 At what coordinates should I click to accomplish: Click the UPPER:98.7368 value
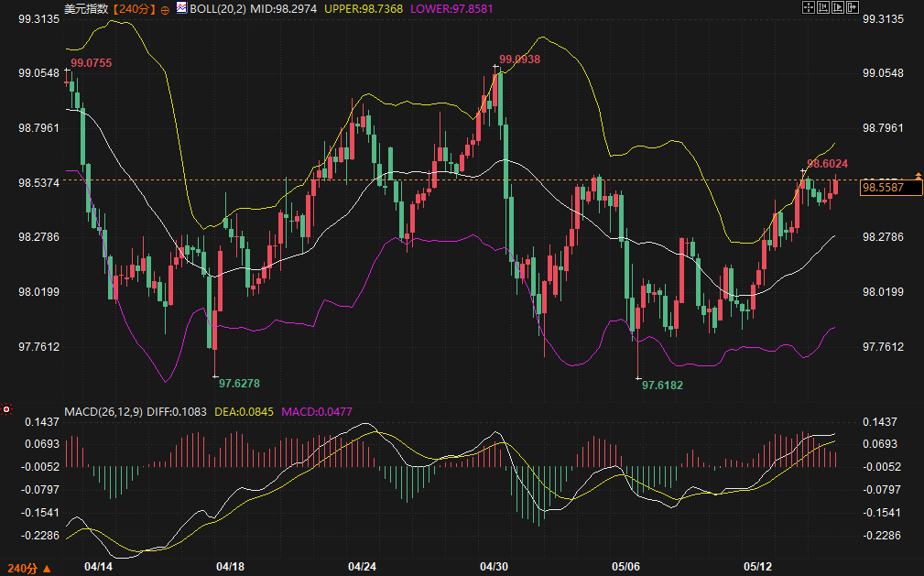pos(364,9)
